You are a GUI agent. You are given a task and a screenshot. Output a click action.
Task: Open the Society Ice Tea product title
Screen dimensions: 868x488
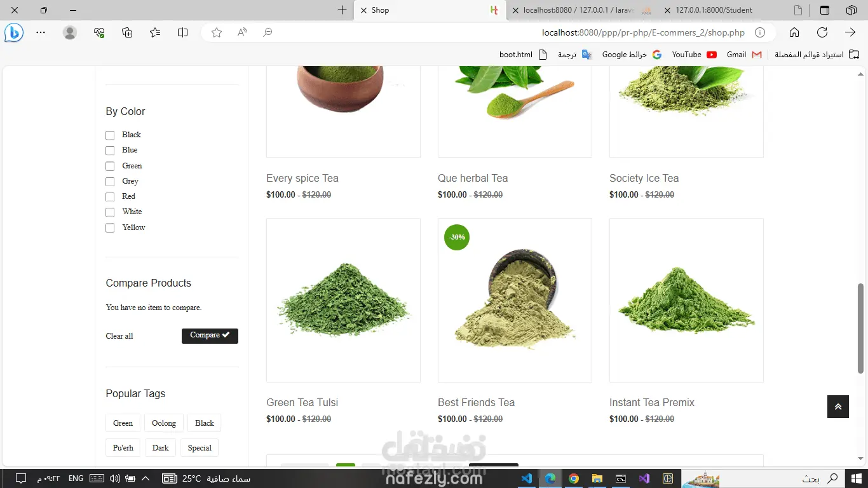[x=644, y=179]
